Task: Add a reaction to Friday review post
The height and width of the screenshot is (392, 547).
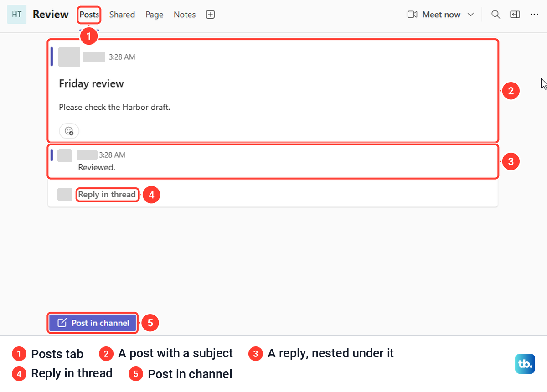Action: point(69,131)
